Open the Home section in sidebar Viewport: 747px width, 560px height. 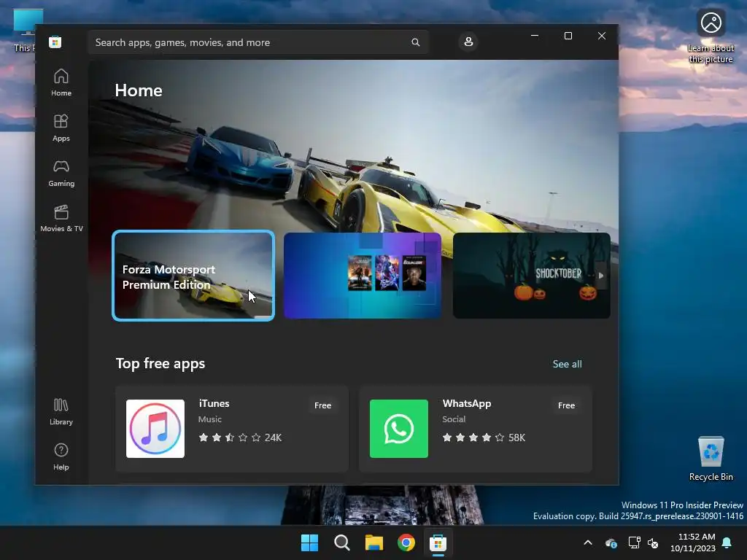(x=61, y=83)
